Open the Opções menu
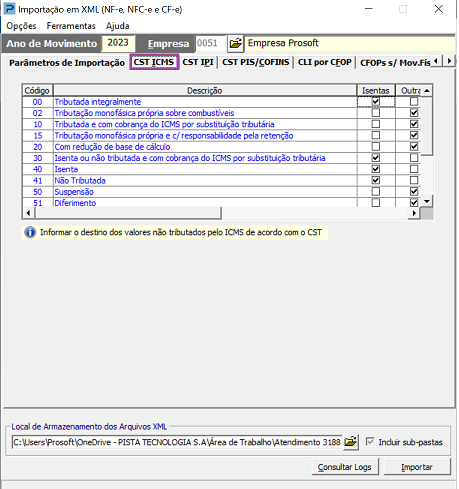The height and width of the screenshot is (489, 459). click(x=21, y=26)
